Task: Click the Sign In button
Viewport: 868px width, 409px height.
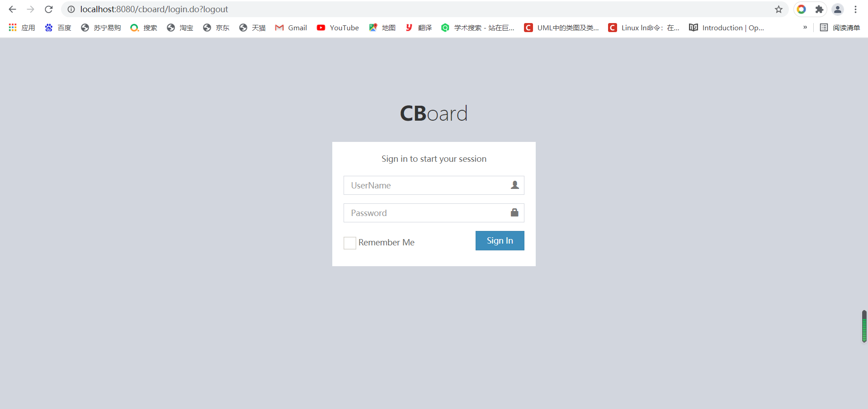Action: point(500,240)
